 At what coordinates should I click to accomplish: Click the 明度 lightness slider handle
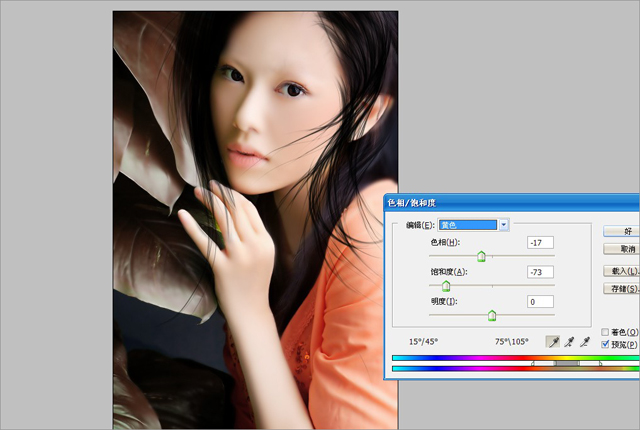(492, 315)
